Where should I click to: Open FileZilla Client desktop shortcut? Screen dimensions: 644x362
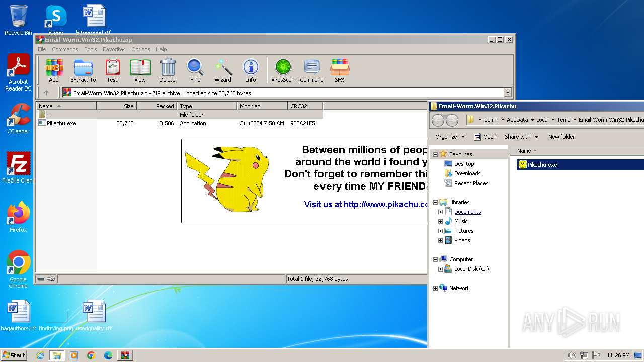pos(18,167)
